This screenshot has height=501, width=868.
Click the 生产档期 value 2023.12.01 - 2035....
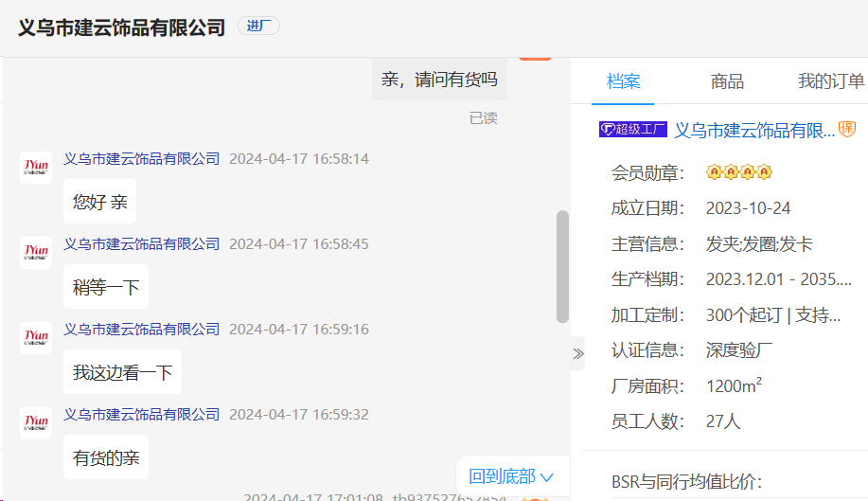tap(778, 279)
